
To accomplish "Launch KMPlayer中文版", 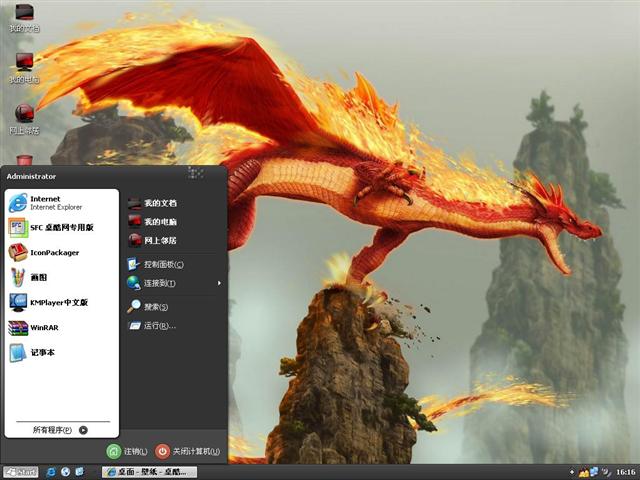I will (x=62, y=302).
